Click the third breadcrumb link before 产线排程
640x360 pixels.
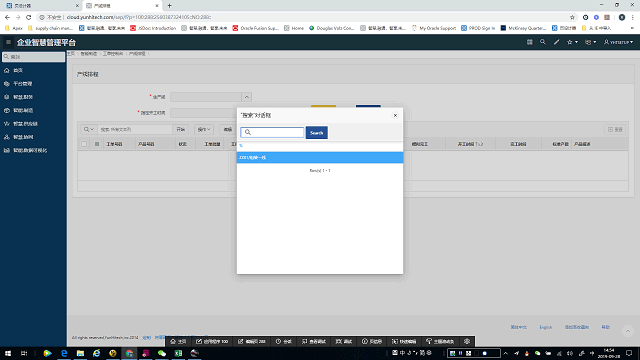pos(113,53)
